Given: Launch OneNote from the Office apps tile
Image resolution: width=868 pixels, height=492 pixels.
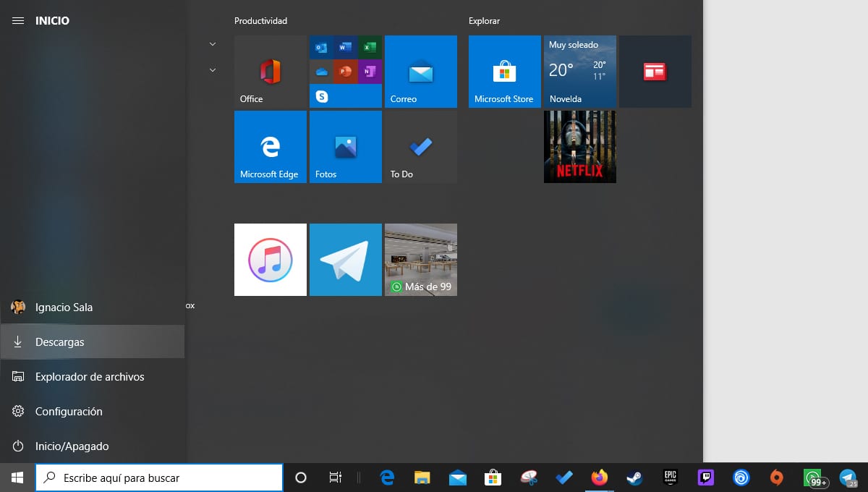Looking at the screenshot, I should [370, 72].
